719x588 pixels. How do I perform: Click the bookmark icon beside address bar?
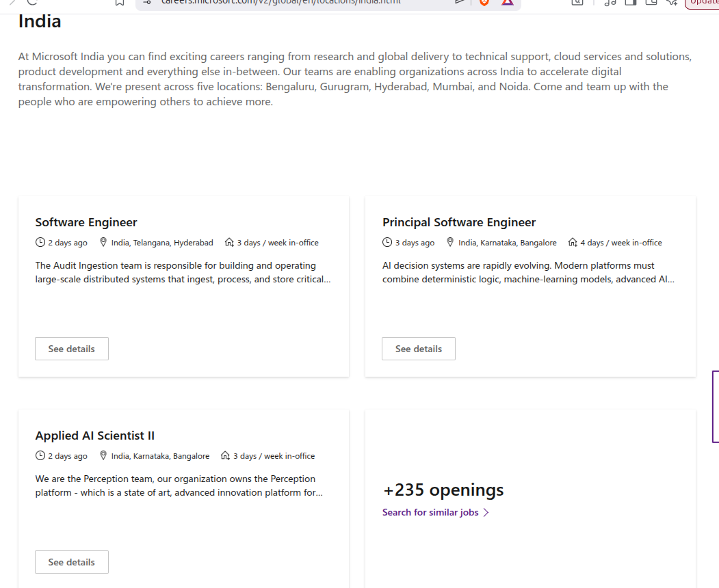coord(120,2)
